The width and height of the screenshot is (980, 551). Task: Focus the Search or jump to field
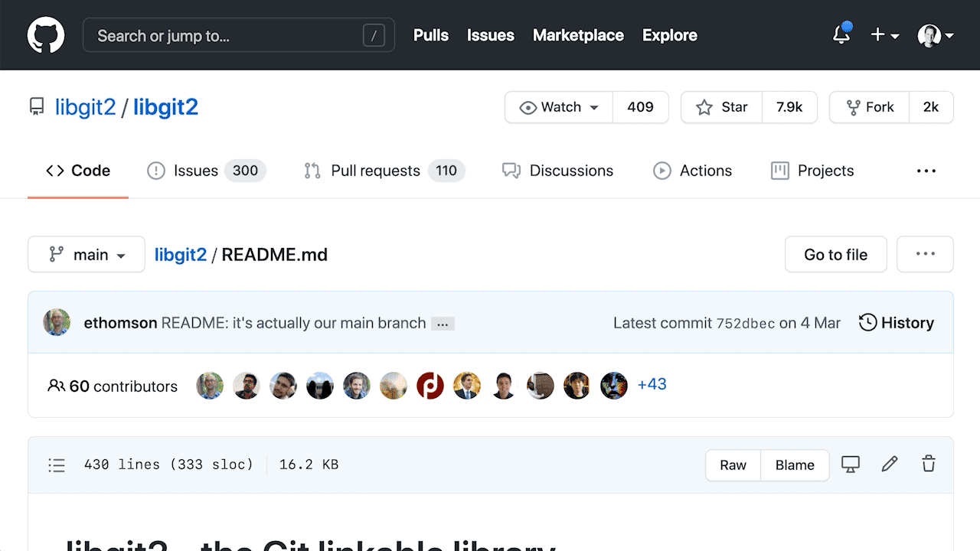click(239, 35)
